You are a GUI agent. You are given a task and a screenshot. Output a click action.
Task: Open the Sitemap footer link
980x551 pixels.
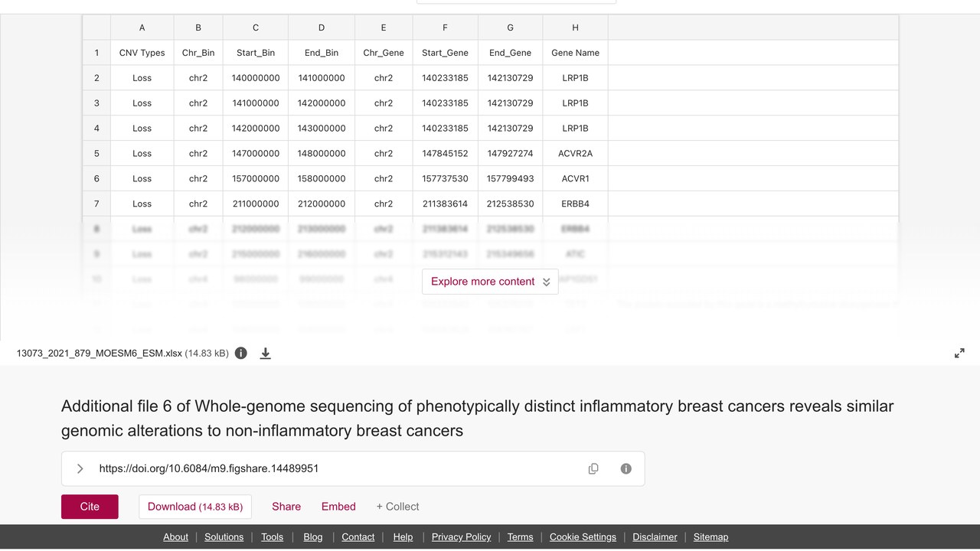point(710,537)
